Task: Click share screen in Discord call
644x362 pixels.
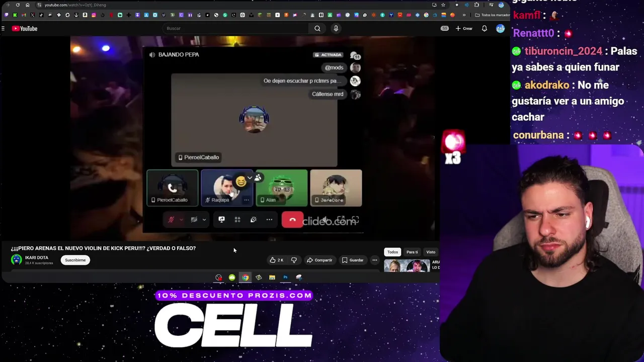Action: click(221, 220)
